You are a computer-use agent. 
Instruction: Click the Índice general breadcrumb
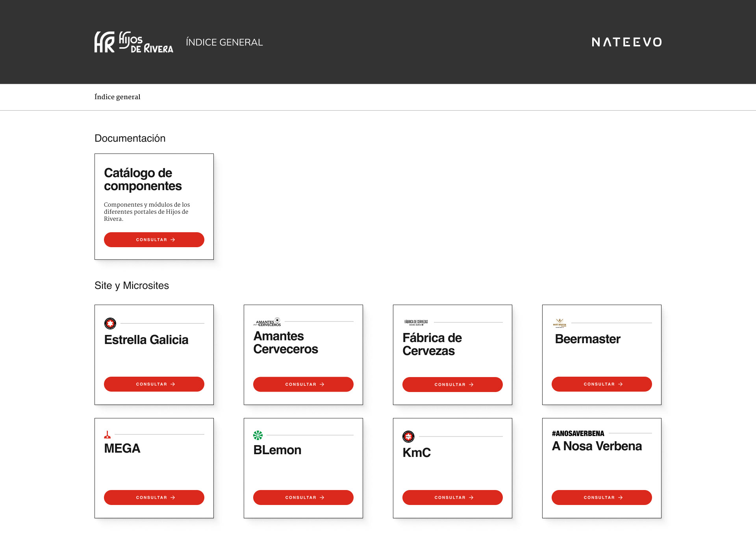(x=117, y=97)
